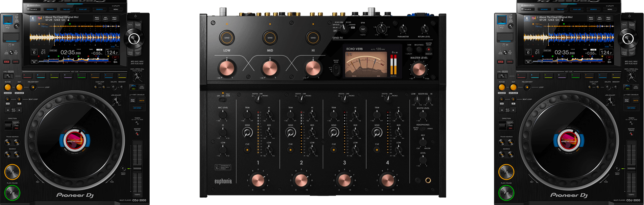
Task: Click the left deck tempo slider
Action: coord(137,168)
